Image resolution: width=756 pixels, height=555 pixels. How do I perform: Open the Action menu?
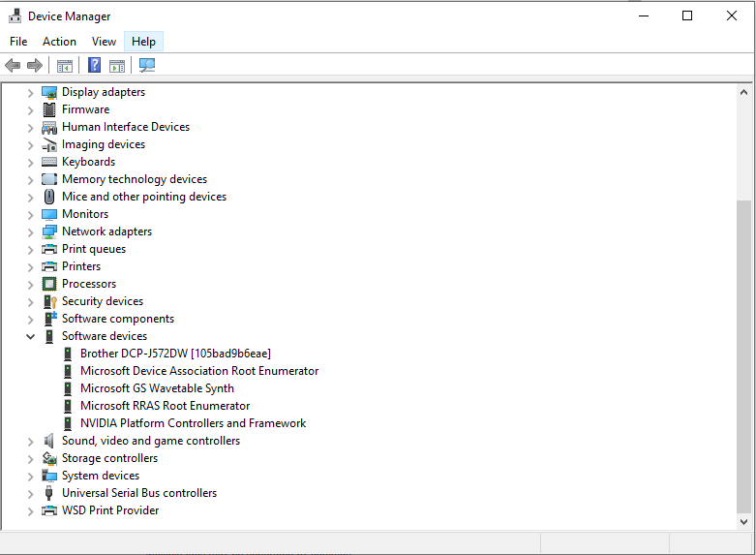point(59,42)
